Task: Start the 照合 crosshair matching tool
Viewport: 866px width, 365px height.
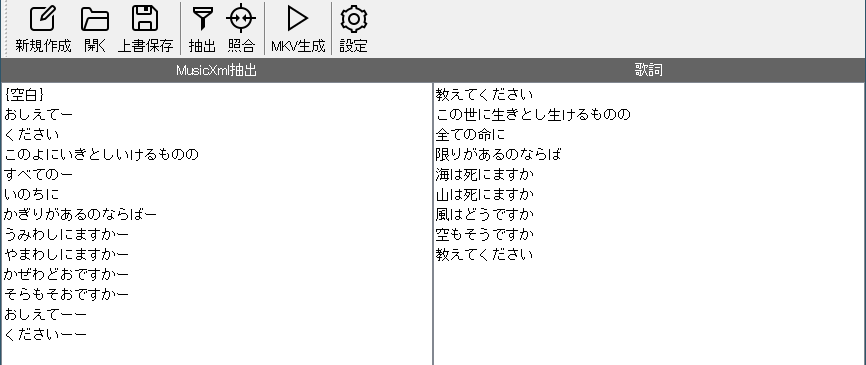Action: (x=241, y=28)
